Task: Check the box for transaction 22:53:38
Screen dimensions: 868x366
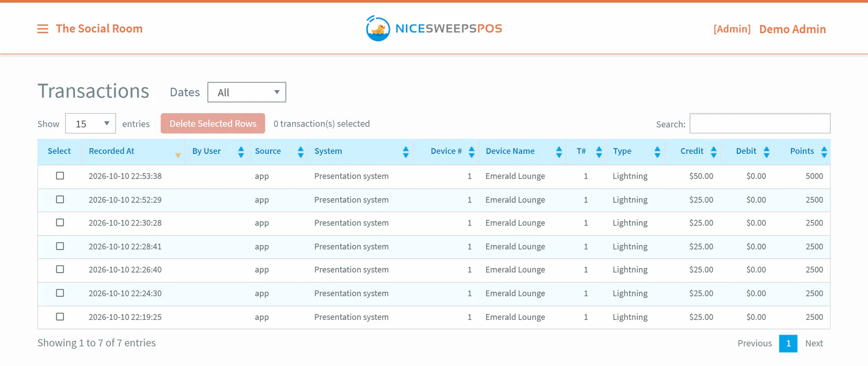Action: (60, 176)
